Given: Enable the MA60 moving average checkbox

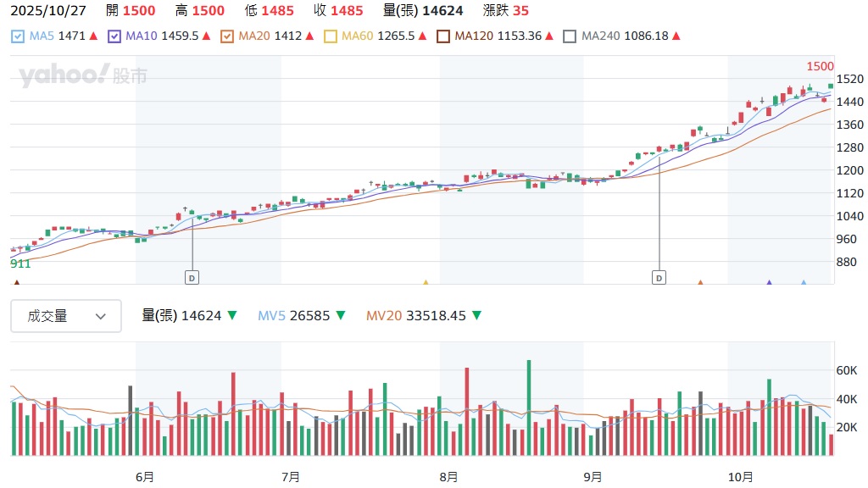Looking at the screenshot, I should click(331, 36).
